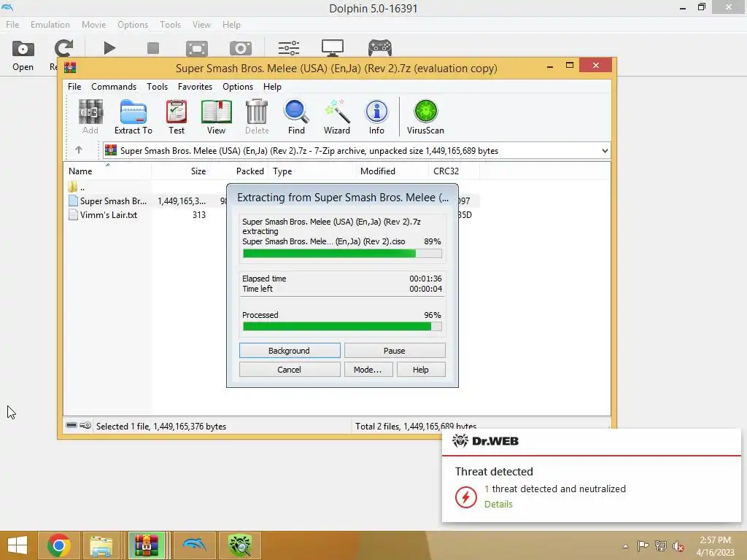Open Dolphin controllers gamepad icon
Image resolution: width=747 pixels, height=560 pixels.
tap(380, 48)
